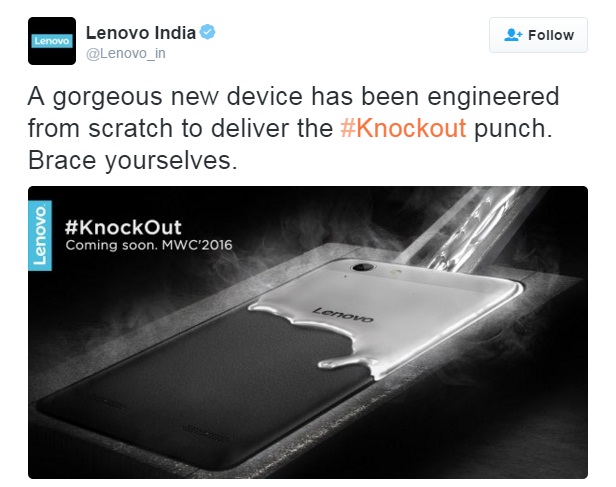Click the camera flash beside the lens

point(396,272)
